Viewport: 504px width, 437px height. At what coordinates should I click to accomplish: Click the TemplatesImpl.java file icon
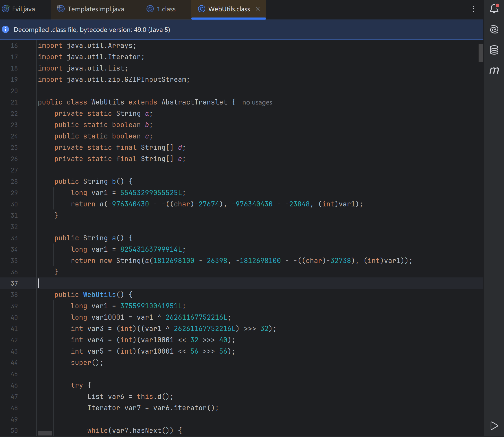coord(61,9)
